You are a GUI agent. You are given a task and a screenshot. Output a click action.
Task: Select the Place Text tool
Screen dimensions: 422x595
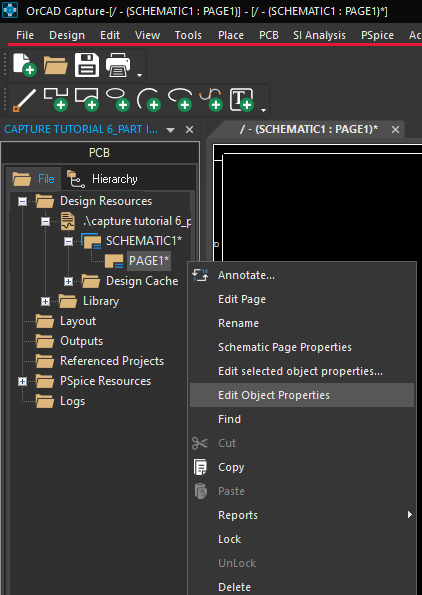pyautogui.click(x=242, y=100)
